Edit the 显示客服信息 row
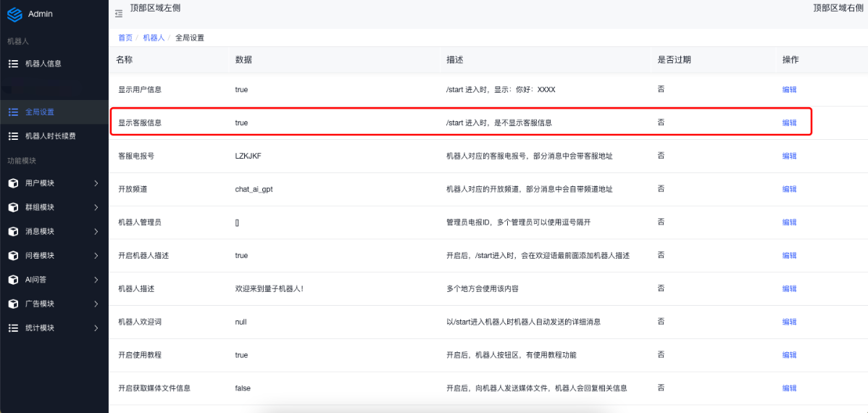 [789, 123]
